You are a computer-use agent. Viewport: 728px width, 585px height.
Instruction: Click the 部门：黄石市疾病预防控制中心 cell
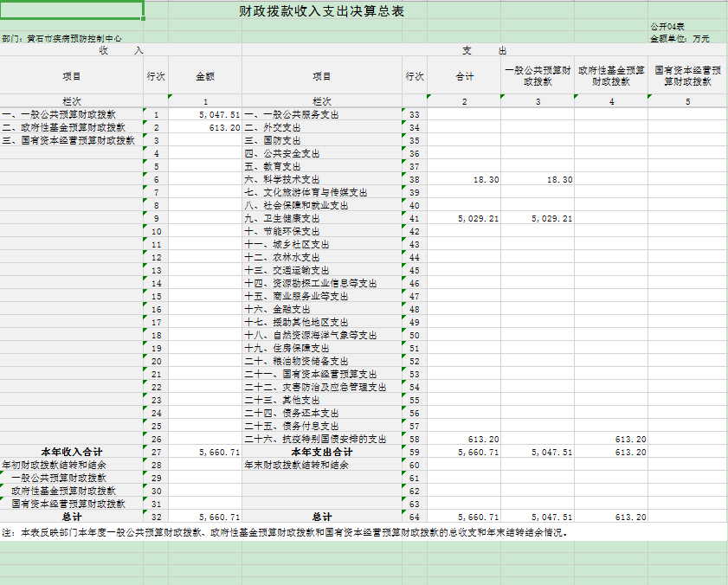click(x=62, y=39)
